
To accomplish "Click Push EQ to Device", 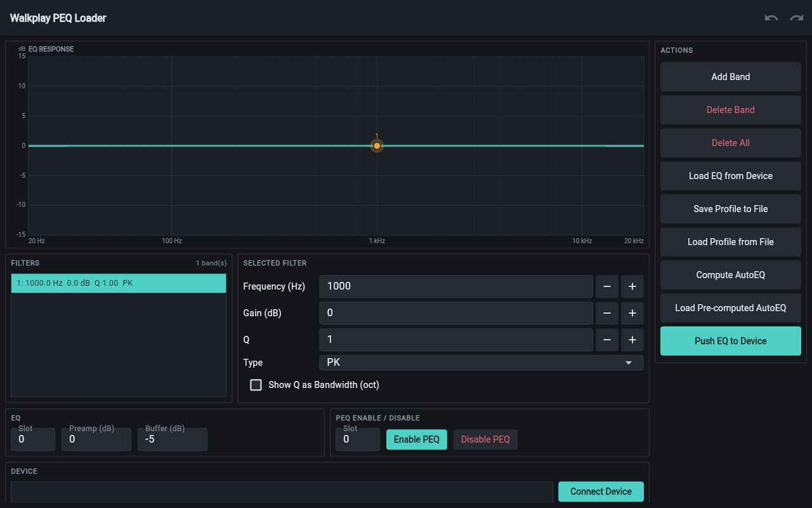I will 731,341.
